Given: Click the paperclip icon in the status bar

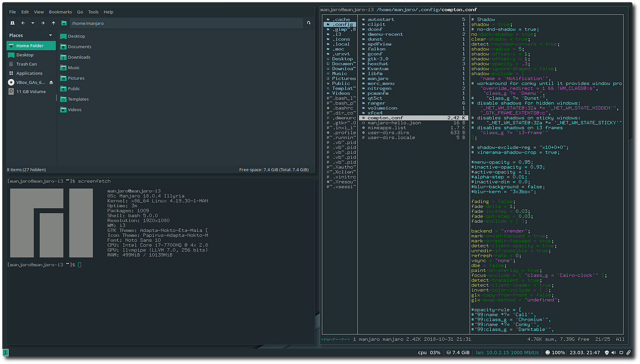Looking at the screenshot, I should point(628,352).
